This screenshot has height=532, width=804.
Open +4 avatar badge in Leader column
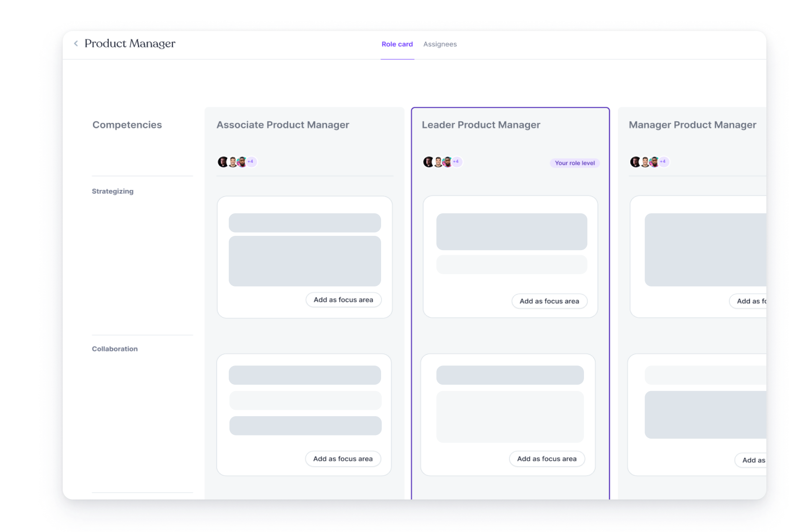pos(456,161)
